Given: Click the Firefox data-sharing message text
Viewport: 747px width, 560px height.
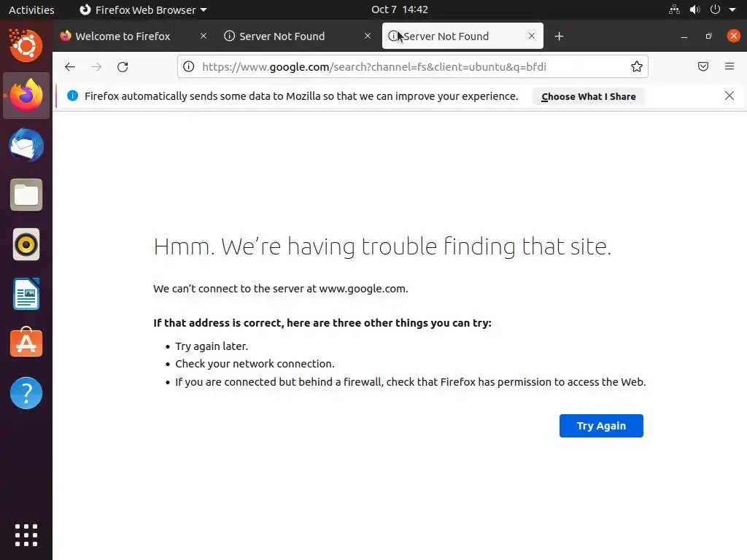Looking at the screenshot, I should (x=301, y=96).
